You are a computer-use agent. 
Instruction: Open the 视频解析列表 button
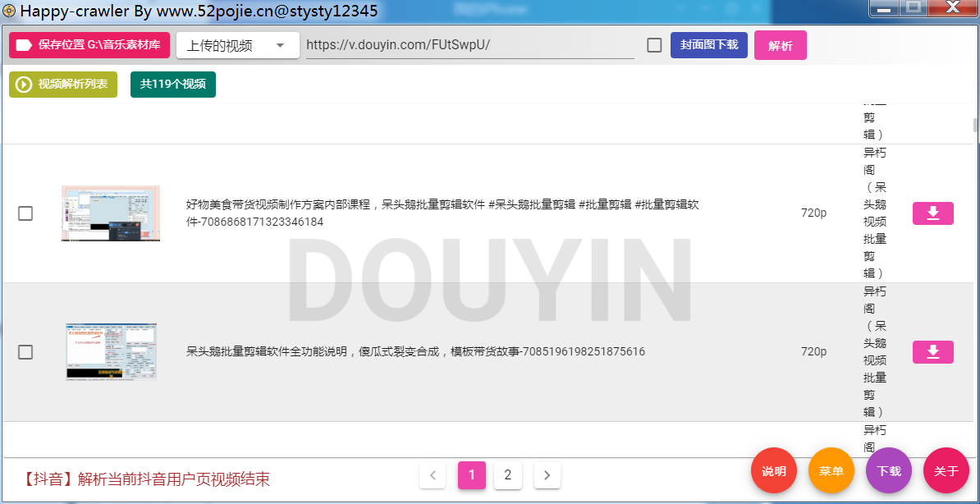(63, 85)
